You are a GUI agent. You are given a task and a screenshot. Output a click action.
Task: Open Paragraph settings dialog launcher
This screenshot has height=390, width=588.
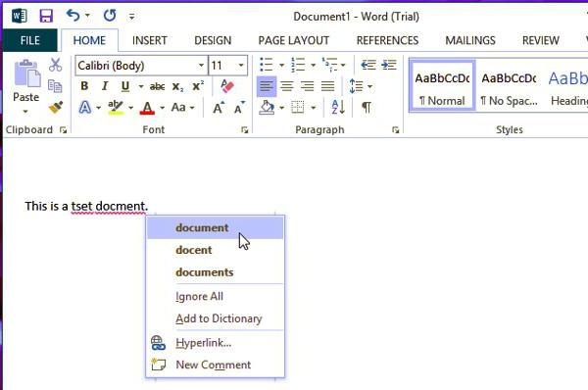point(395,130)
